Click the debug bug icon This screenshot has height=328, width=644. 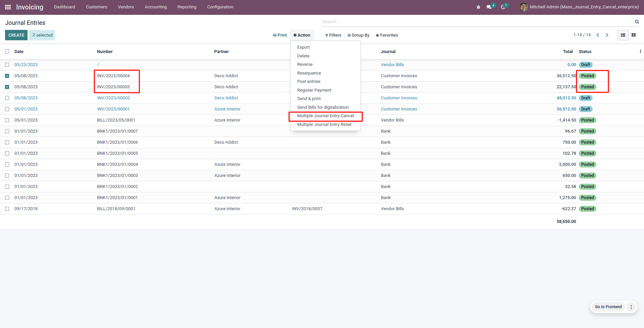pos(478,7)
